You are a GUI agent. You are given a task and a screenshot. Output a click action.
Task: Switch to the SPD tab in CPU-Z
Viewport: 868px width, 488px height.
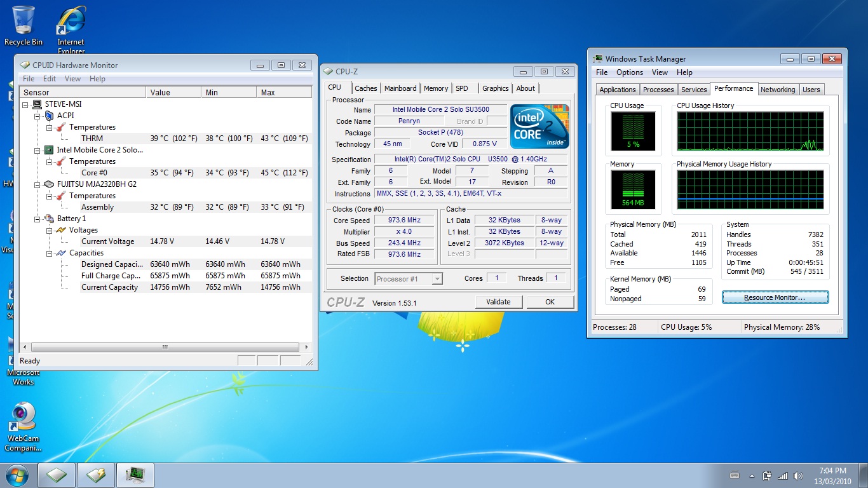click(x=462, y=88)
